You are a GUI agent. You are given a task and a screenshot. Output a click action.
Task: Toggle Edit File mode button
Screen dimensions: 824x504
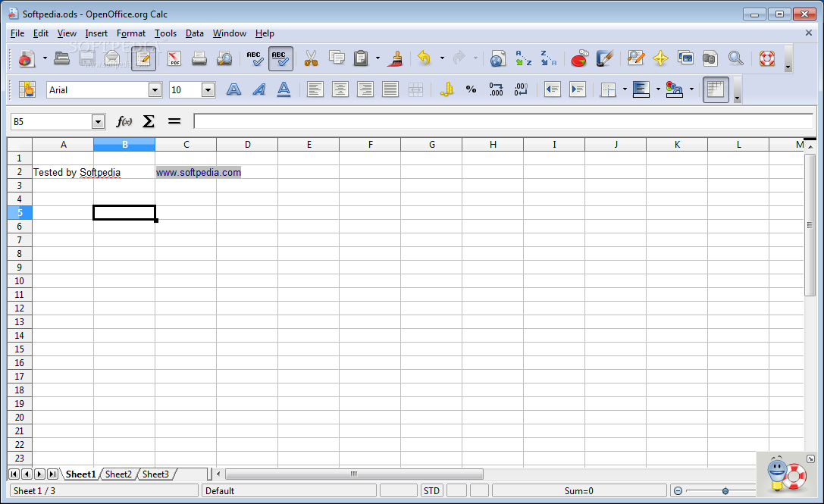[143, 58]
